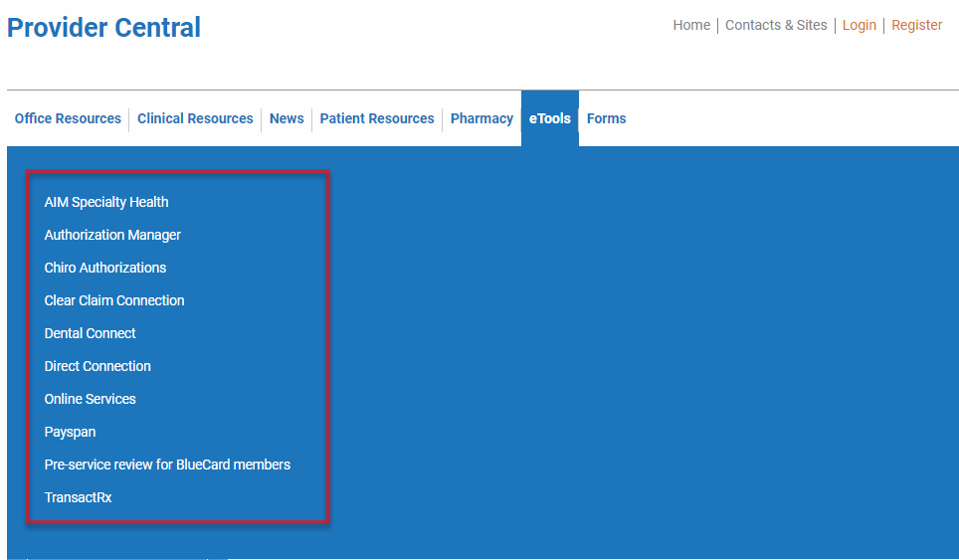The image size is (959, 560).
Task: Open Payspan tool
Action: tap(70, 433)
